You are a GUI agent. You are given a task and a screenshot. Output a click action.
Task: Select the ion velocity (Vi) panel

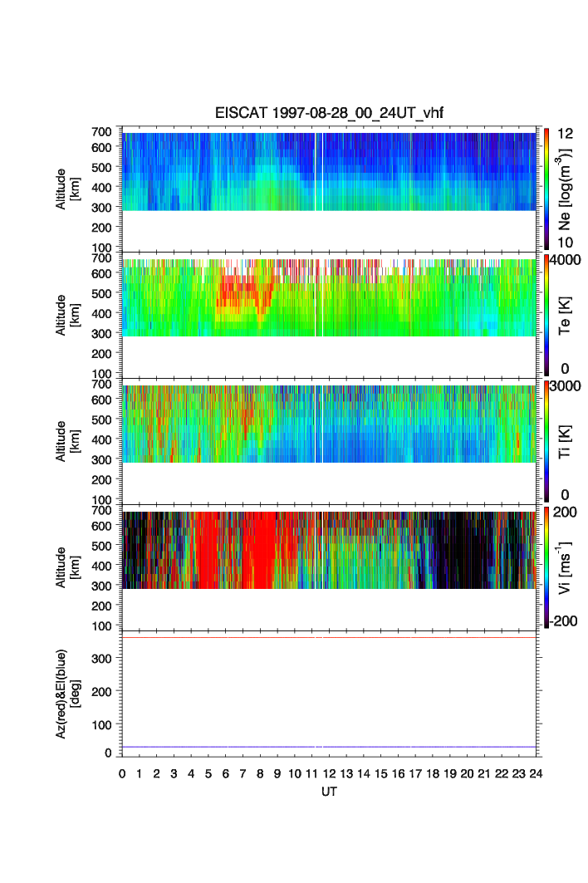tap(330, 550)
